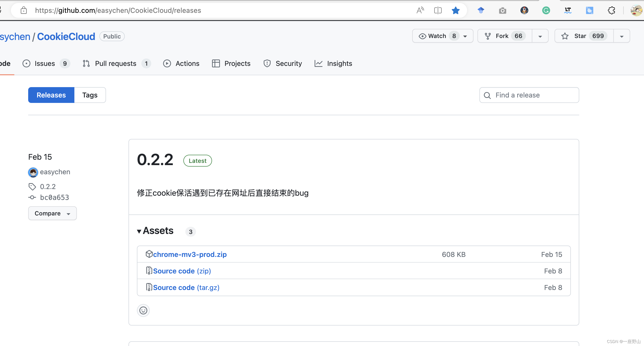Click the Feb 15 release date
Screen dimensions: 644x346
[40, 157]
